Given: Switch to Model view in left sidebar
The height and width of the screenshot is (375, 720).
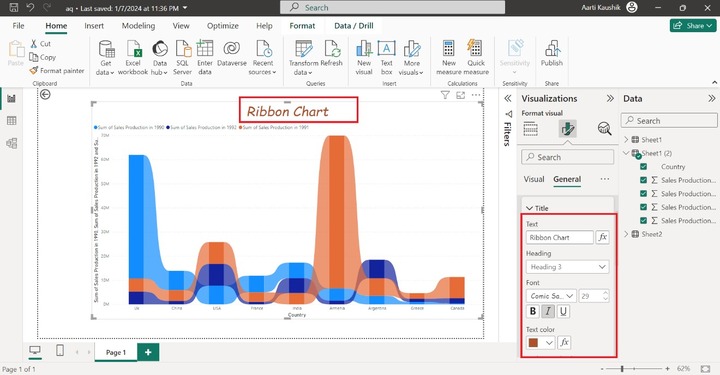Looking at the screenshot, I should click(11, 143).
